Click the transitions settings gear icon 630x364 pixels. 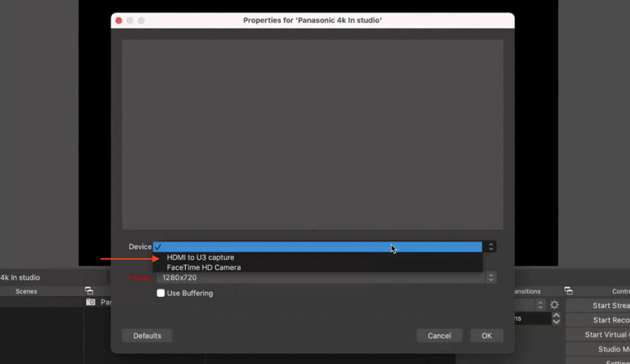coord(554,305)
